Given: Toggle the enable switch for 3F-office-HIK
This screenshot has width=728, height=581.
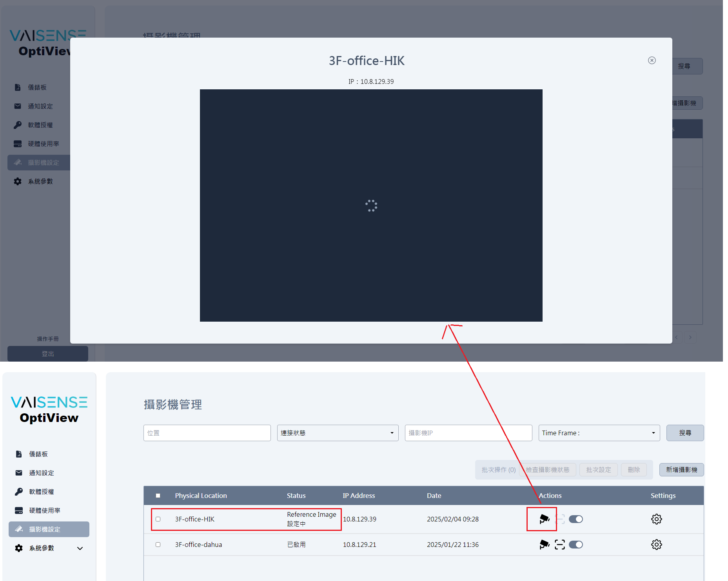Looking at the screenshot, I should point(576,519).
